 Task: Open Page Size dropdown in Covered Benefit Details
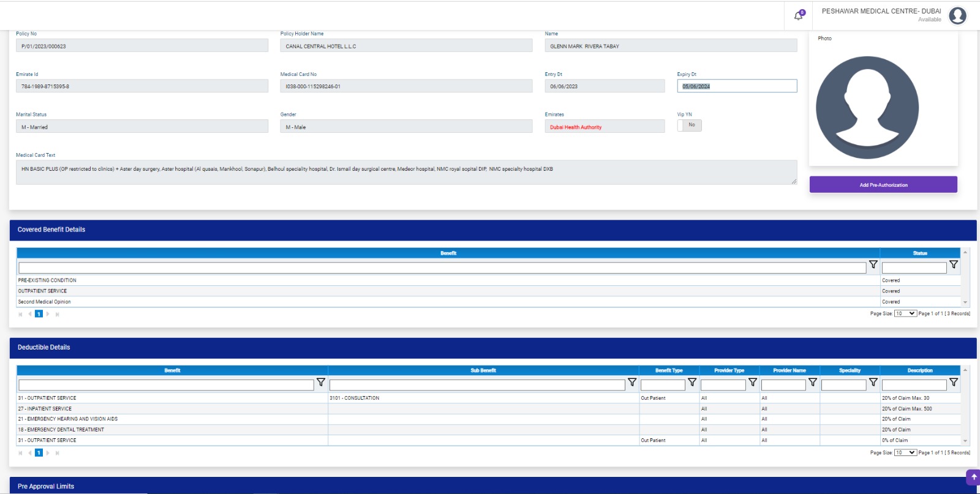pos(905,313)
